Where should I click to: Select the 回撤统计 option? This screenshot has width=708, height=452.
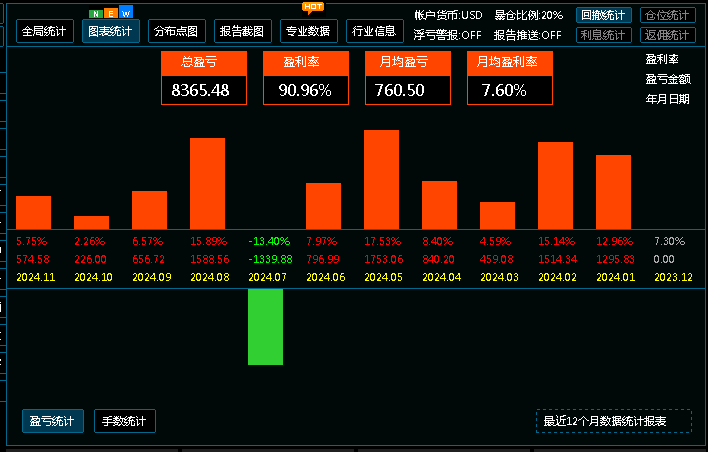(x=604, y=16)
